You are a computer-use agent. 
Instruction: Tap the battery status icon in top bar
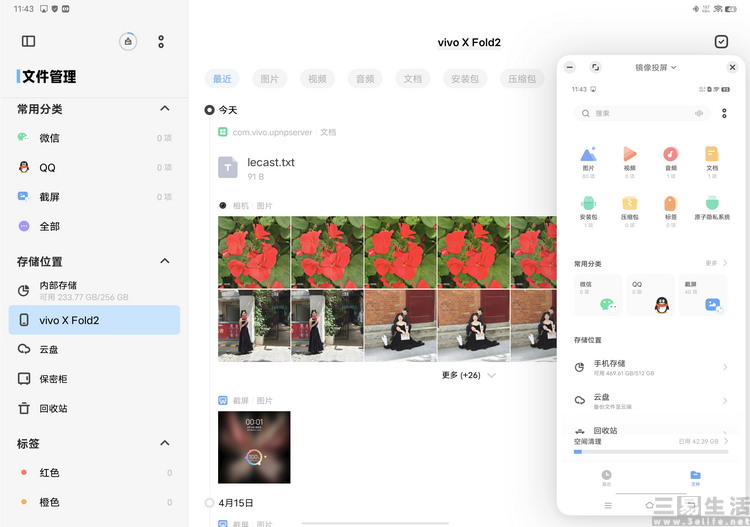point(730,9)
